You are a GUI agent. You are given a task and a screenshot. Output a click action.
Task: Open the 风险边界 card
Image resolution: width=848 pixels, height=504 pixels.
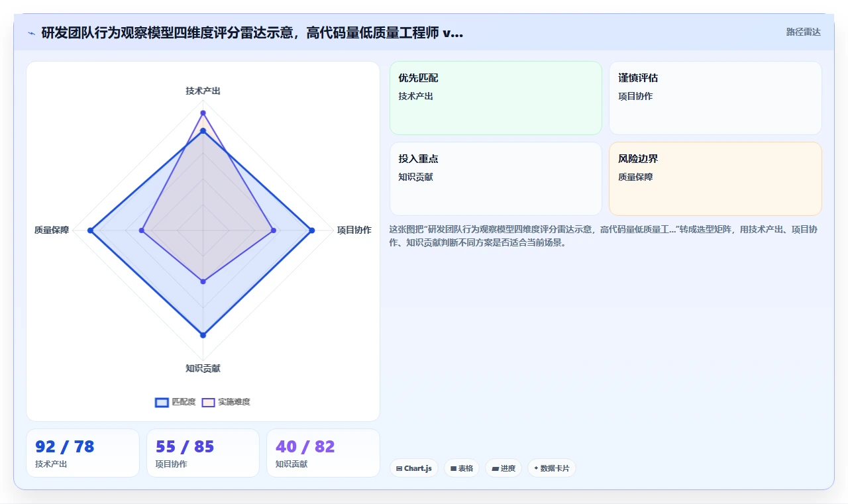[x=715, y=179]
